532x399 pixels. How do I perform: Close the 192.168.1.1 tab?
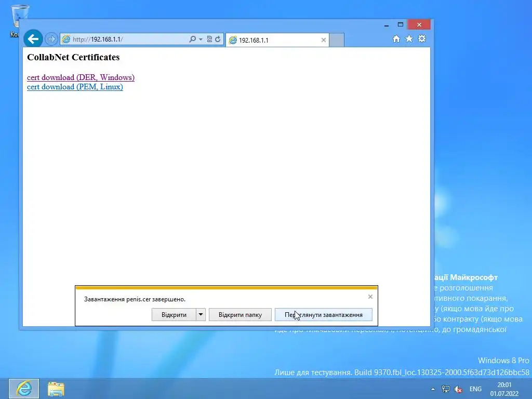click(324, 40)
